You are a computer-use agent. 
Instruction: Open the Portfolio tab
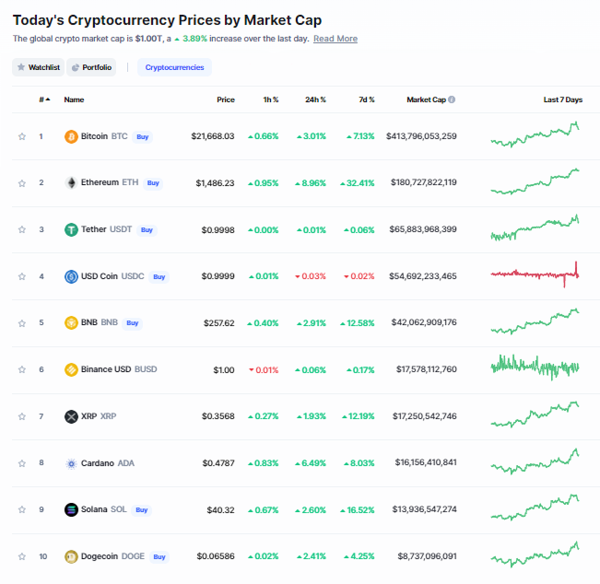pyautogui.click(x=91, y=67)
